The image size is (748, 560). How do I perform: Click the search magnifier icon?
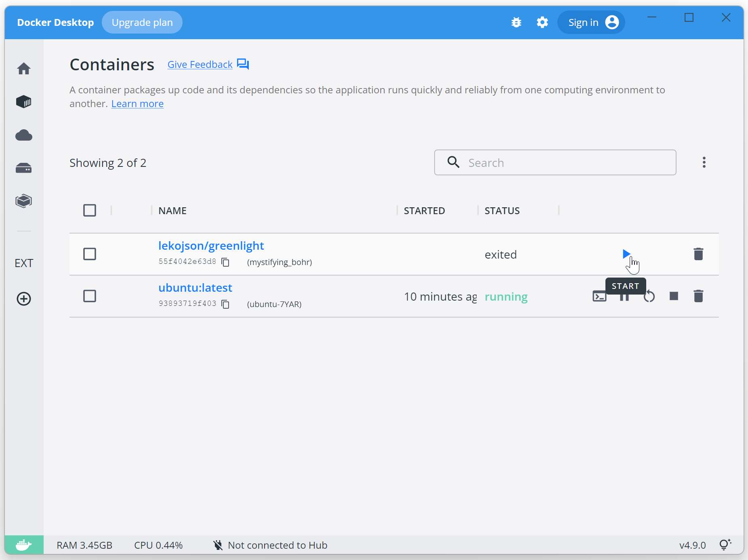point(454,162)
